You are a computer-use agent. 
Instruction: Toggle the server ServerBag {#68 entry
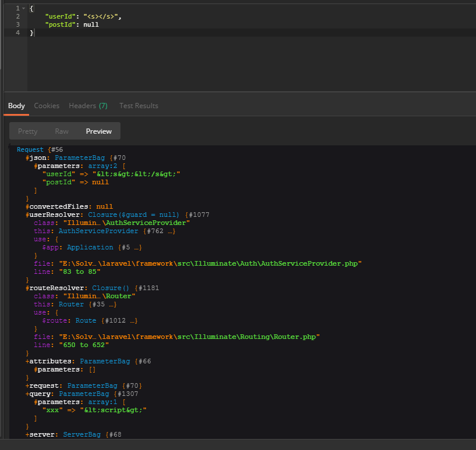pos(114,435)
